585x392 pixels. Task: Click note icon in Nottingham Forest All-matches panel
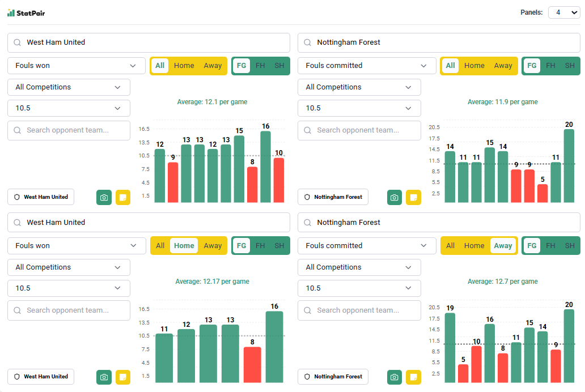(x=414, y=197)
